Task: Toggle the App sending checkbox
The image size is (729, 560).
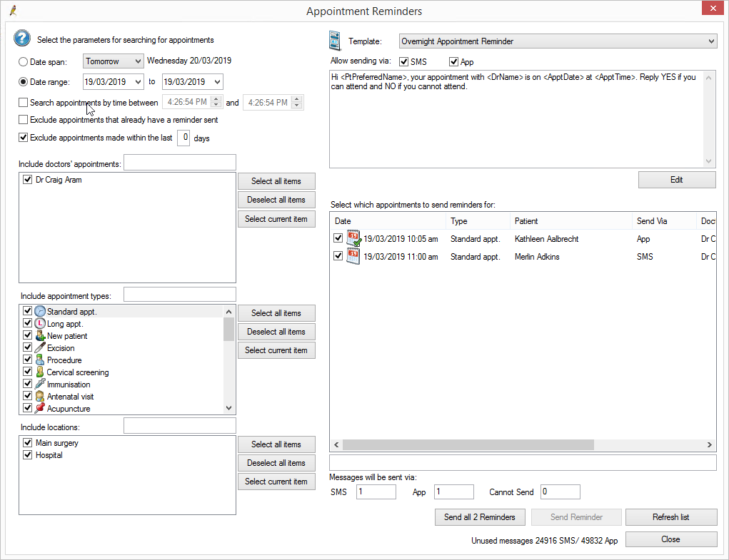Action: pos(454,62)
